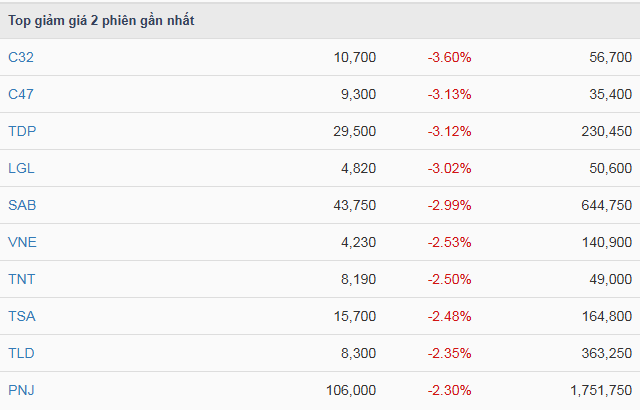The height and width of the screenshot is (410, 640).
Task: Click VNE's -2.53% change value
Action: pyautogui.click(x=449, y=242)
